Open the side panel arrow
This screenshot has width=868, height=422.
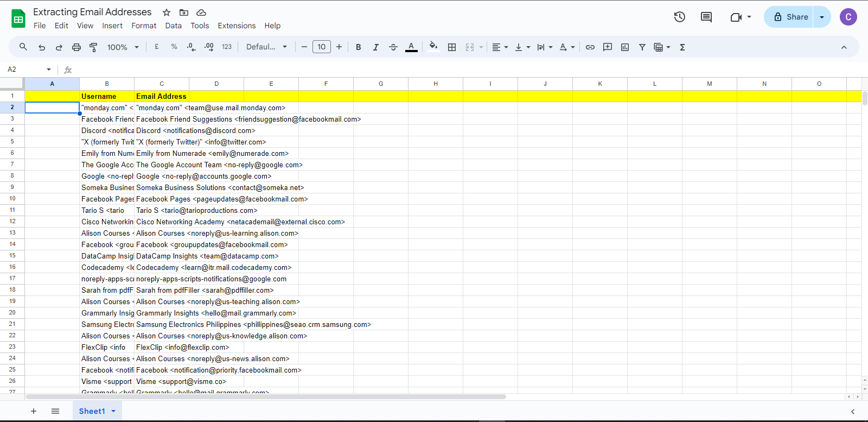tap(853, 412)
